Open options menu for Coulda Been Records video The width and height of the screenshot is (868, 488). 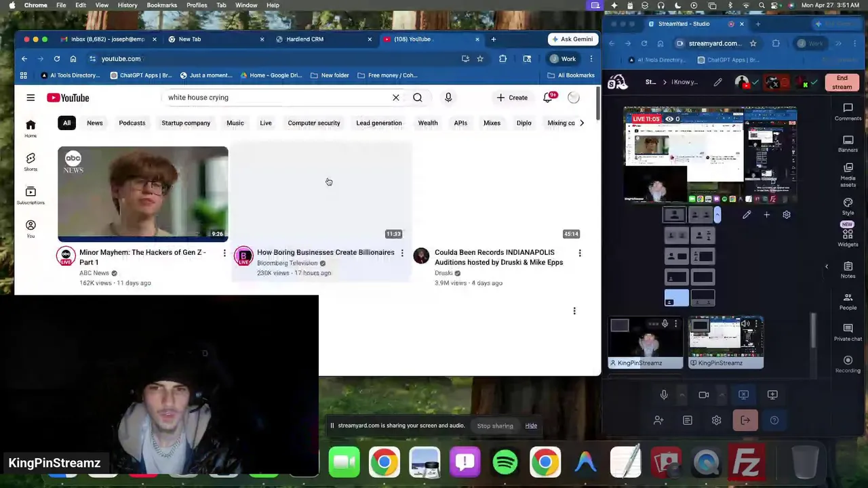pos(580,253)
